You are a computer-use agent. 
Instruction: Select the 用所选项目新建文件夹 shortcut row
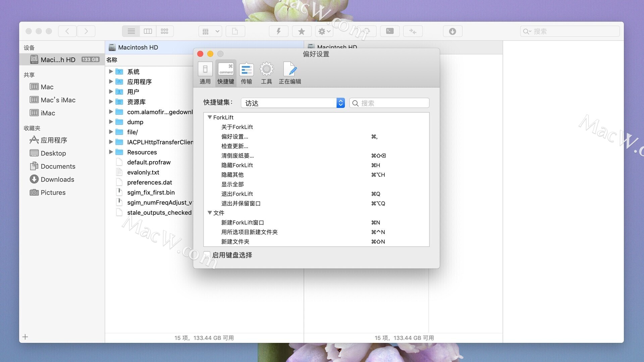click(x=316, y=232)
